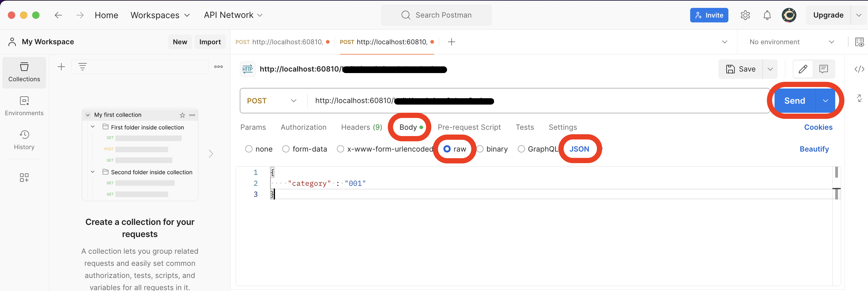Switch to the Params tab

[253, 127]
